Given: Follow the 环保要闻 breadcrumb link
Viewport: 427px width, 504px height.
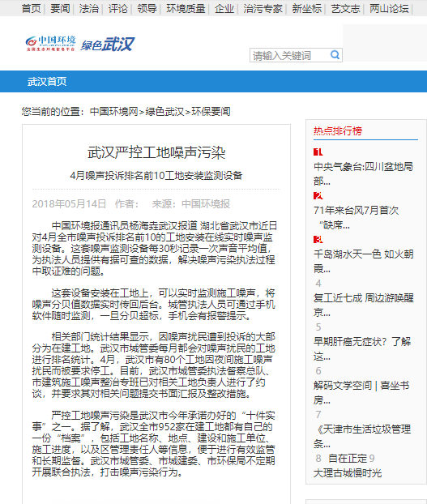Looking at the screenshot, I should pos(211,112).
